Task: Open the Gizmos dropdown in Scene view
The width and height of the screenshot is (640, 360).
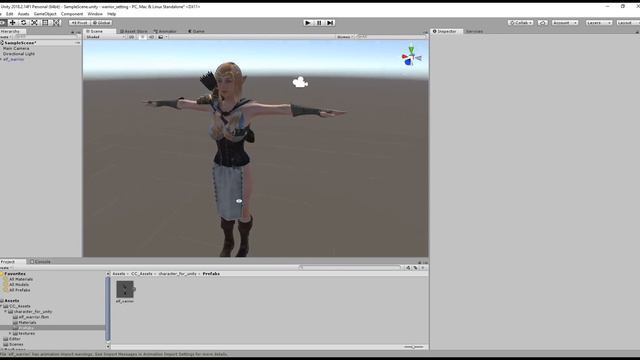Action: coord(344,37)
